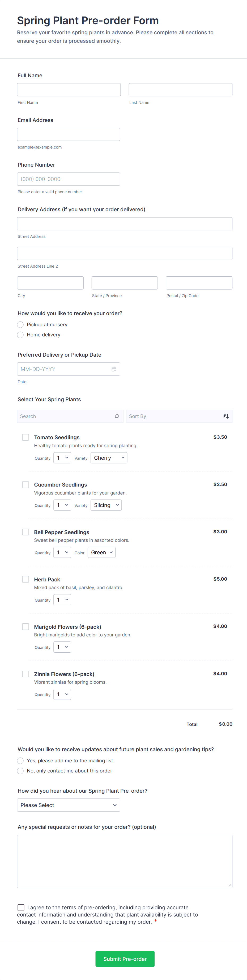247x980 pixels.
Task: Click the Submit Pre-order button
Action: [x=125, y=959]
